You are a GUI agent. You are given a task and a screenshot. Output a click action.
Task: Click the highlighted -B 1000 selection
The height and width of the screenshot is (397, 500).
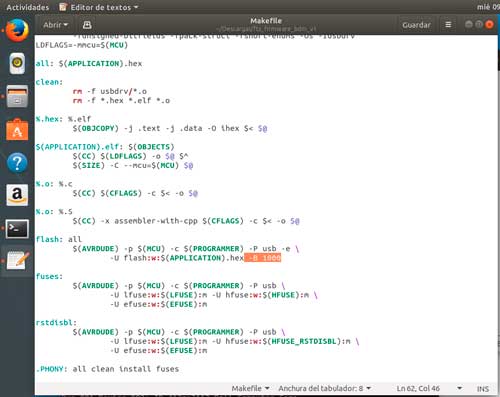[263, 258]
